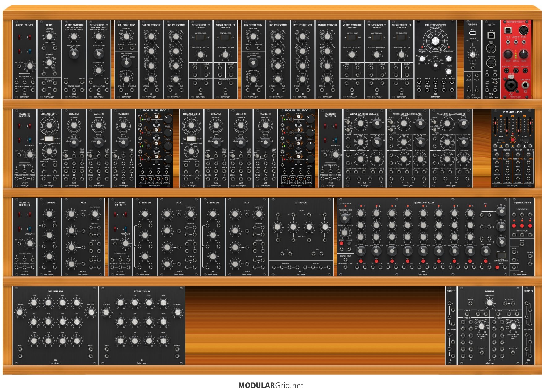Flip the BEND toggle on Perfect Pitch
542x392 pixels.
[x=524, y=42]
